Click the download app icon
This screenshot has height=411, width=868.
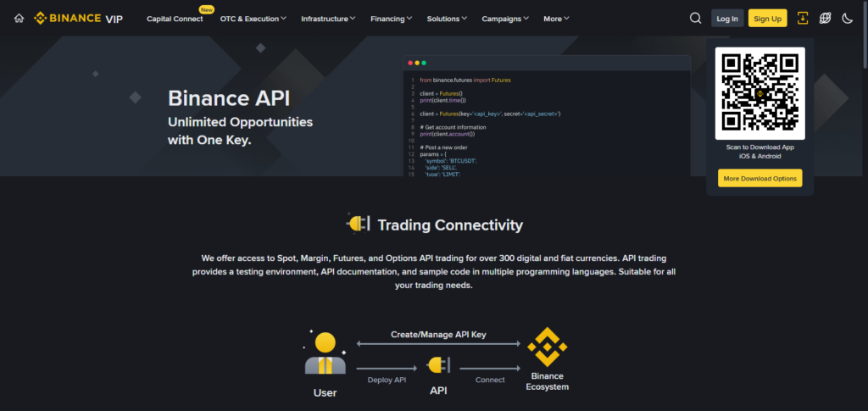[803, 19]
